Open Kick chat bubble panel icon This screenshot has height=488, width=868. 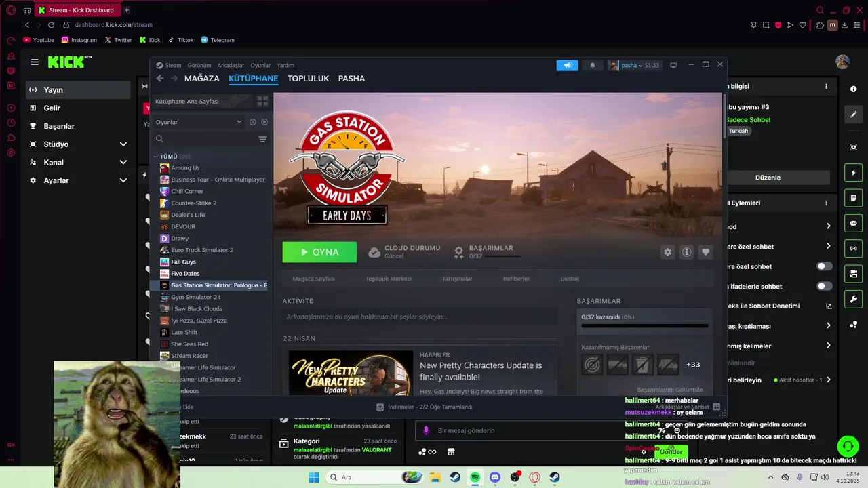[853, 223]
